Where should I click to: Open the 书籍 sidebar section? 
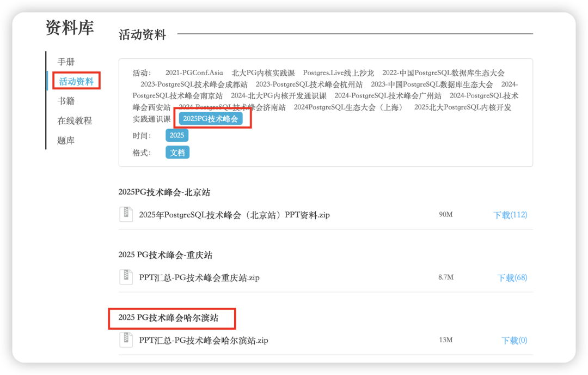(x=66, y=101)
